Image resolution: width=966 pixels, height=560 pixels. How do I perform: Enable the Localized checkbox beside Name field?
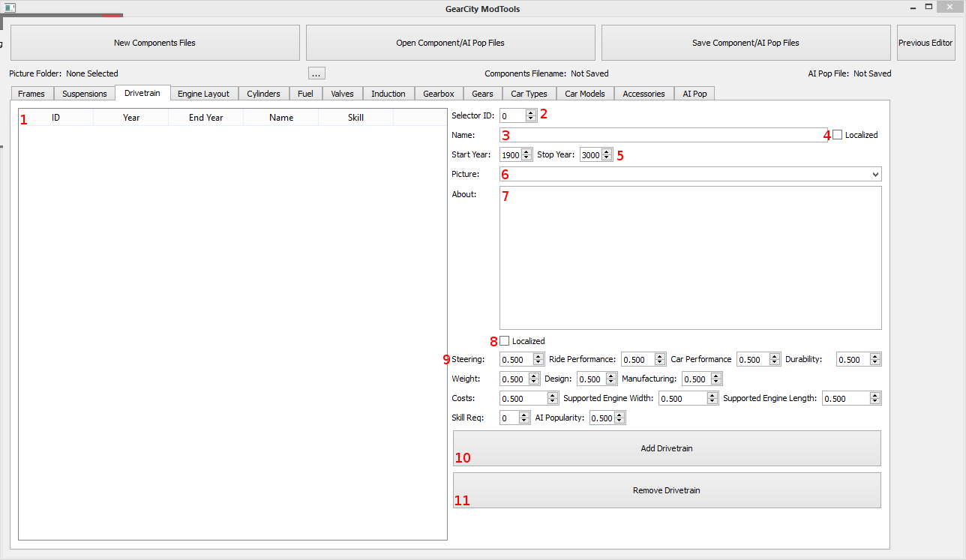tap(838, 135)
